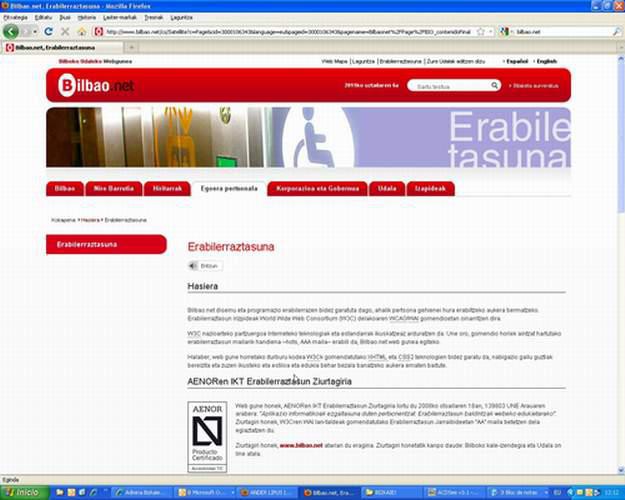Switch the site to Español
The image size is (625, 500).
(517, 61)
